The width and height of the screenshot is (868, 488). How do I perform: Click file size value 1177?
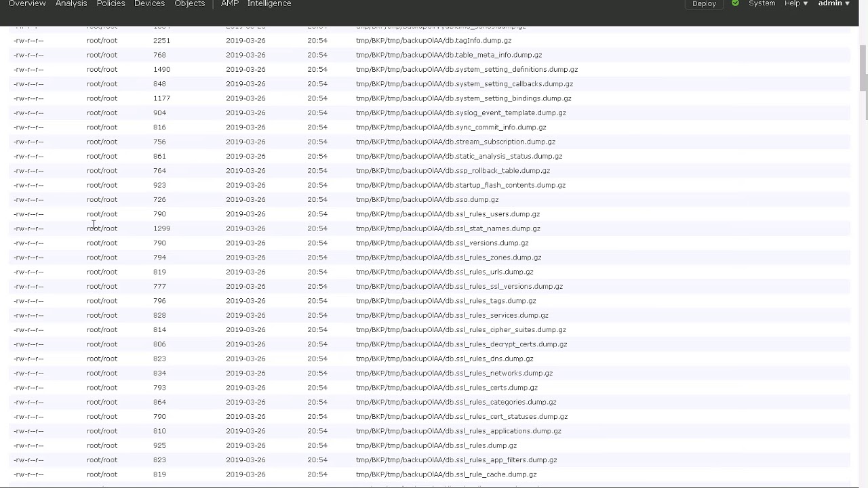161,98
